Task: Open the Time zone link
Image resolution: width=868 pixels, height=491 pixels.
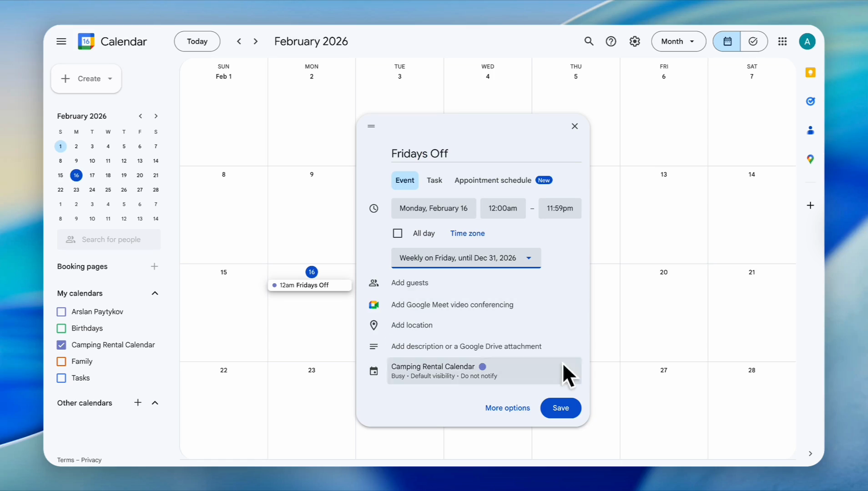Action: [467, 233]
